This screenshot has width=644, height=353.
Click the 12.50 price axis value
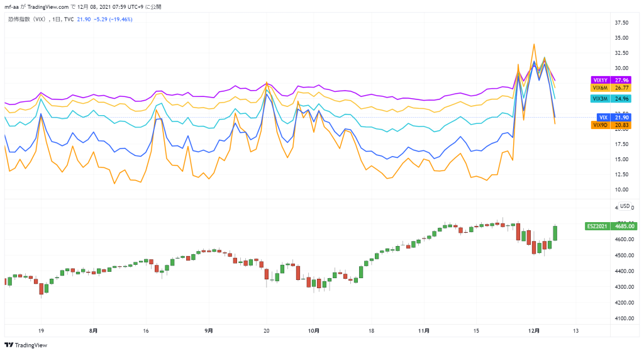click(621, 175)
